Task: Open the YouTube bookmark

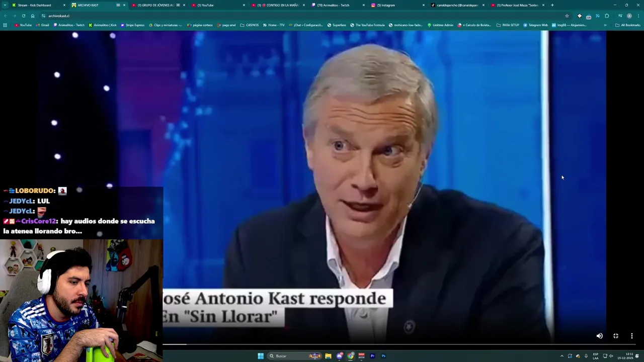Action: click(23, 25)
